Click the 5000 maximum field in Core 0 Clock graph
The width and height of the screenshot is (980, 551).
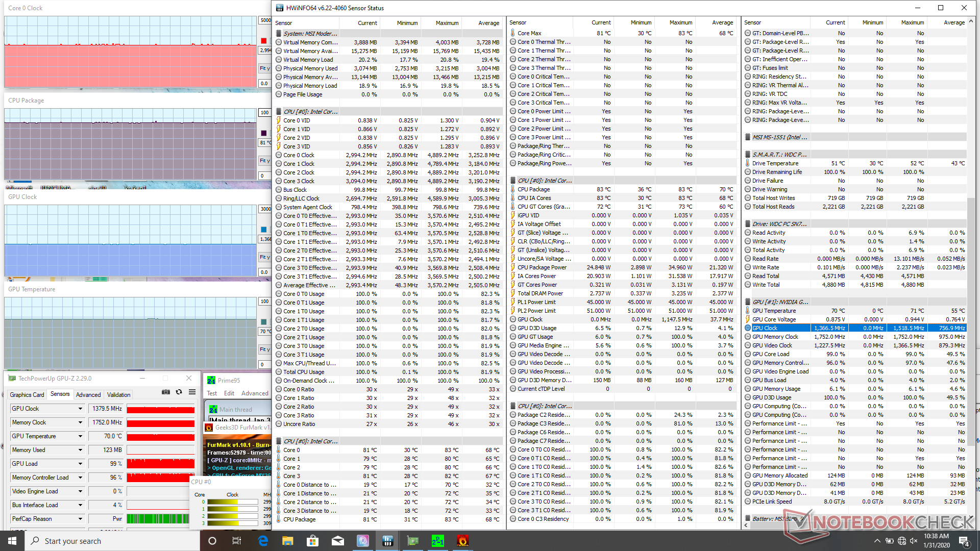coord(265,20)
